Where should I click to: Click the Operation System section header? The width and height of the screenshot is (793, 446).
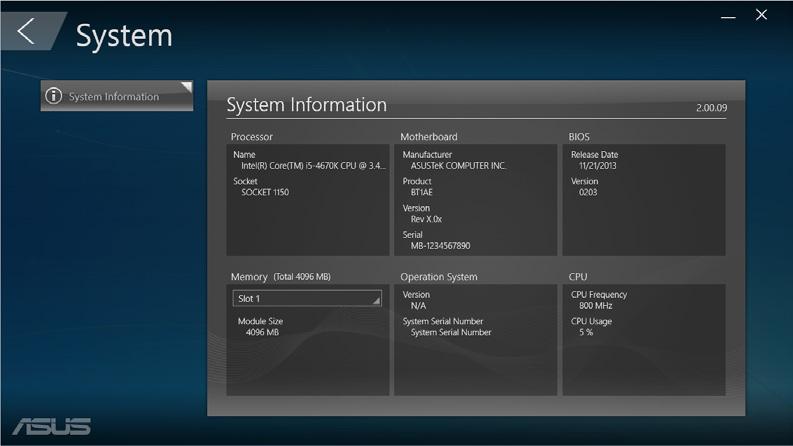pos(438,277)
